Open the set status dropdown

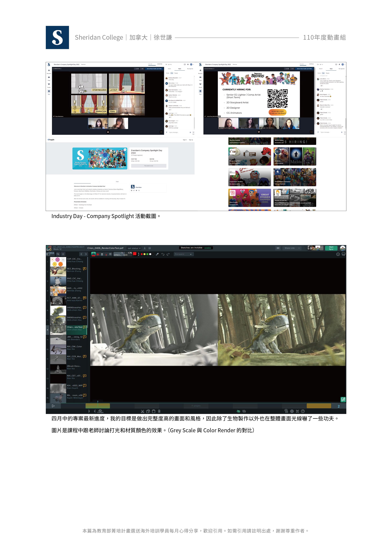(x=134, y=248)
